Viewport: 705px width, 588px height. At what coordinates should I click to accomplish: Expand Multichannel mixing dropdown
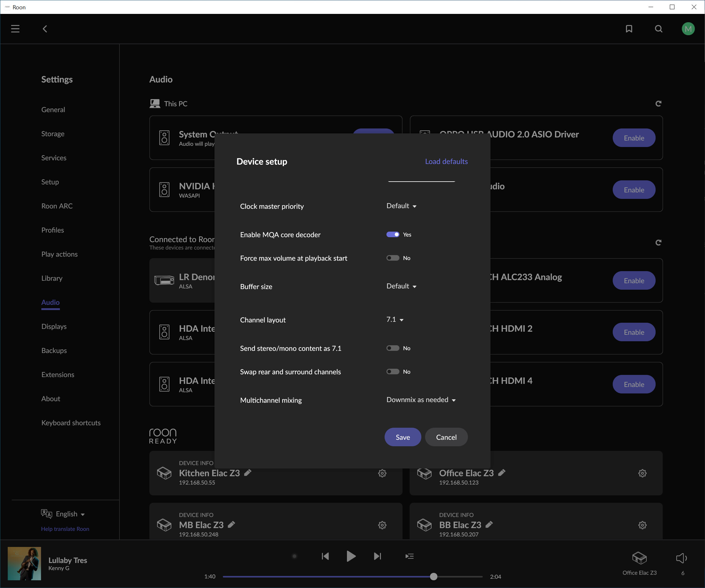click(421, 400)
